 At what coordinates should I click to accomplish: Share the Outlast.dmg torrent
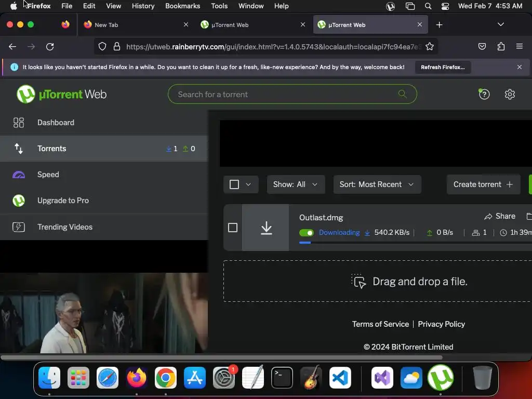[500, 216]
